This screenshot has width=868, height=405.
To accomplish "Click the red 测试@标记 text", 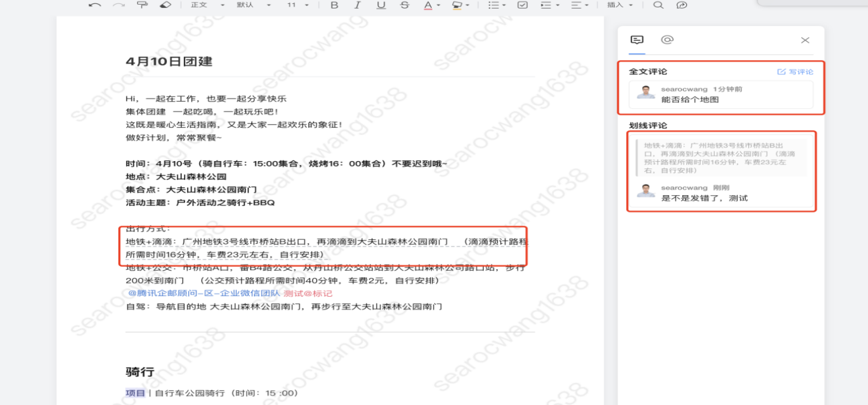I will pos(307,293).
